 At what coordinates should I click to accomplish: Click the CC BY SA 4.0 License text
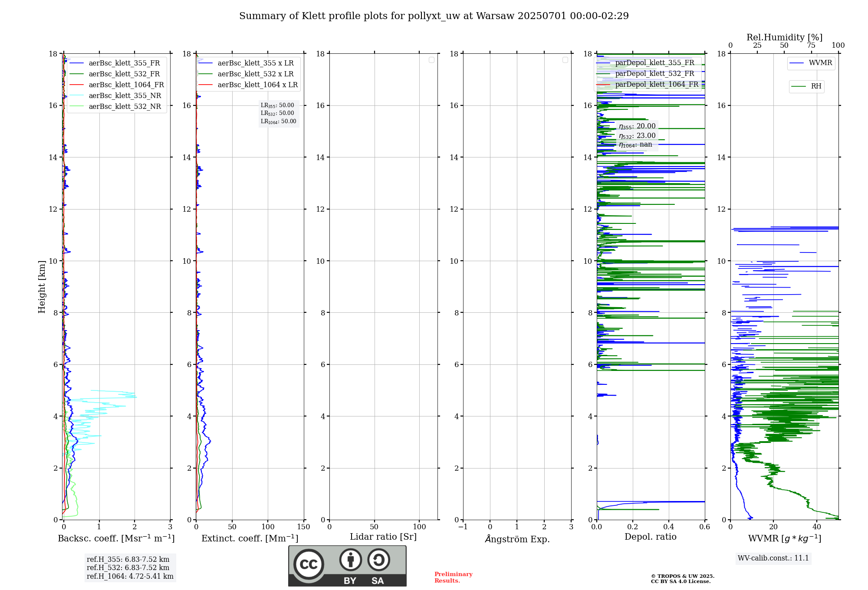click(681, 581)
